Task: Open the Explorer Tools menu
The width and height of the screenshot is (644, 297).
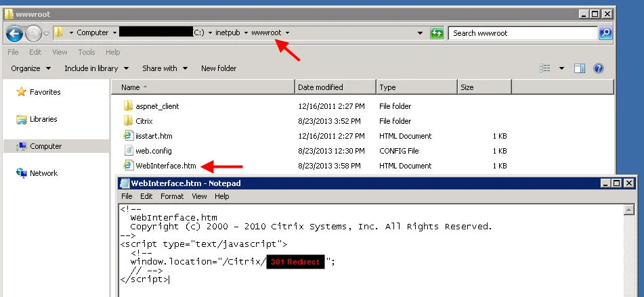Action: point(86,52)
